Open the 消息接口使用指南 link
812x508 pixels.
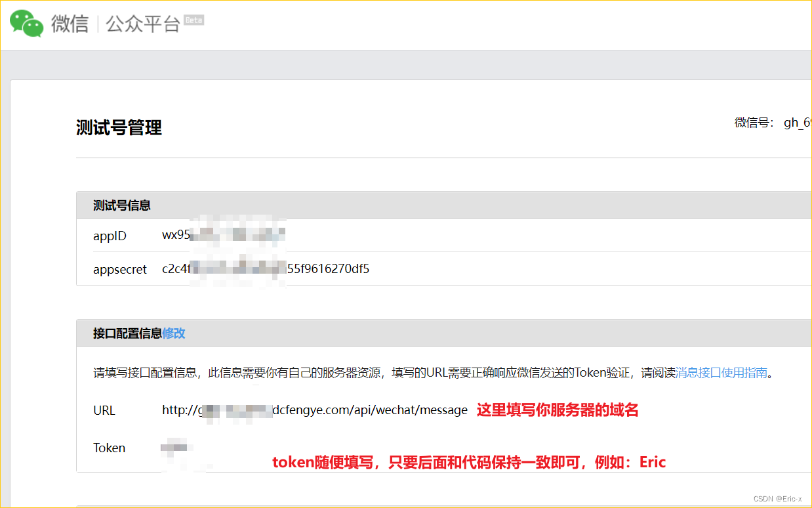721,373
